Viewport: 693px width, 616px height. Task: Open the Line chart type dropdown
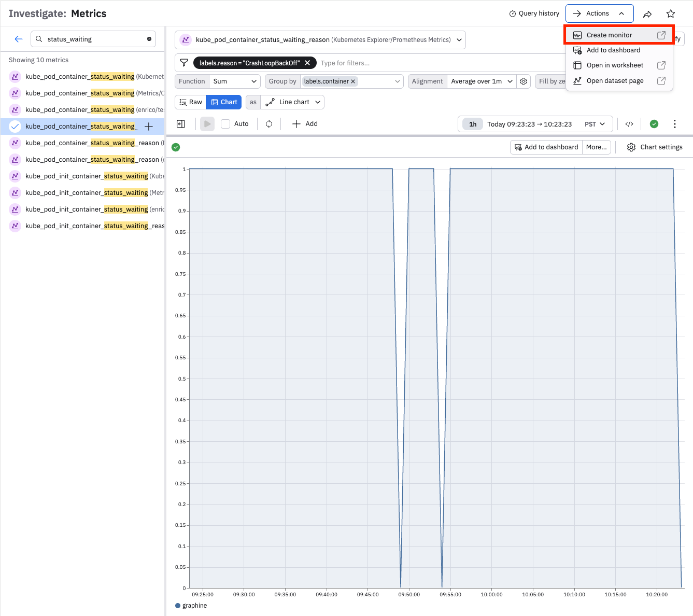[293, 102]
